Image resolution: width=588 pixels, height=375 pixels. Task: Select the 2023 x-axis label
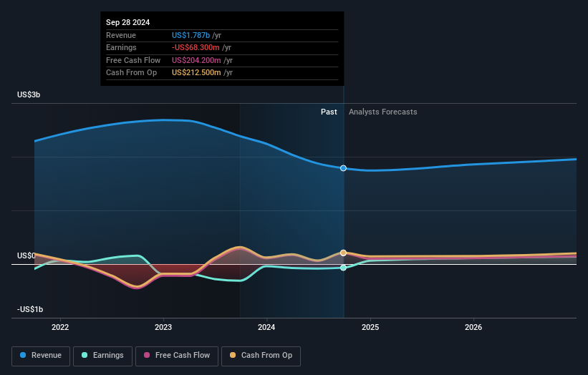click(163, 327)
